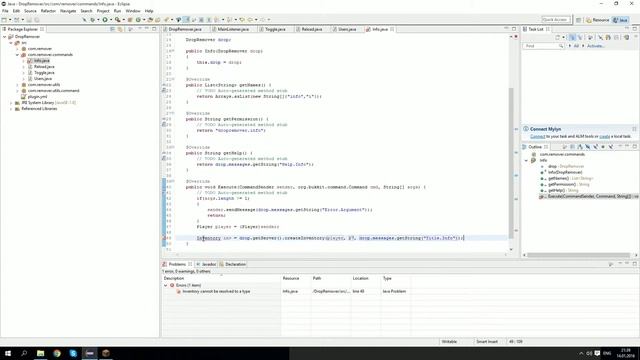This screenshot has height=360, width=640.
Task: Select Users.java in Package Explorer
Action: (42, 78)
